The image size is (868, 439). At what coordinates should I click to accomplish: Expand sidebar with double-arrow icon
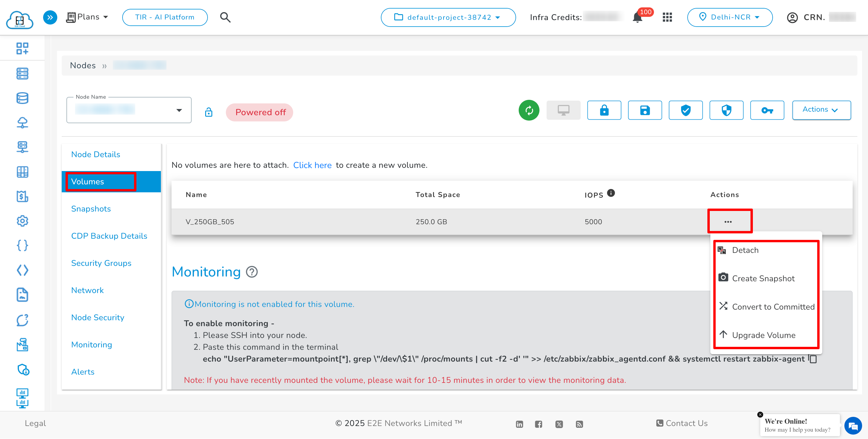coord(50,17)
